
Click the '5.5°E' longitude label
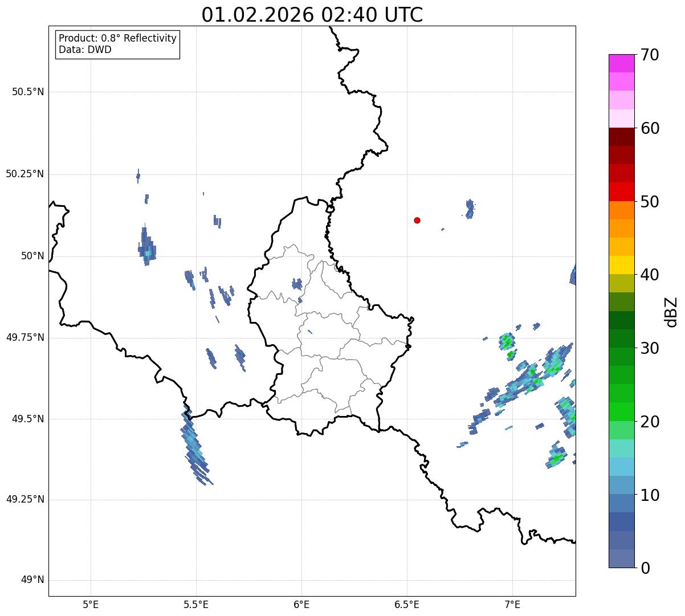pos(196,605)
